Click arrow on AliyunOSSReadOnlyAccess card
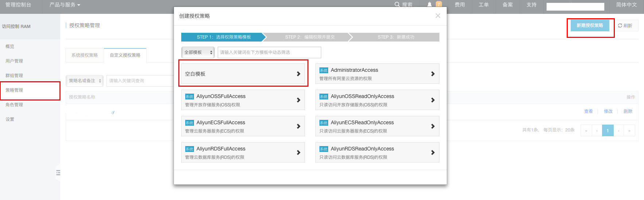The width and height of the screenshot is (644, 200). [433, 100]
